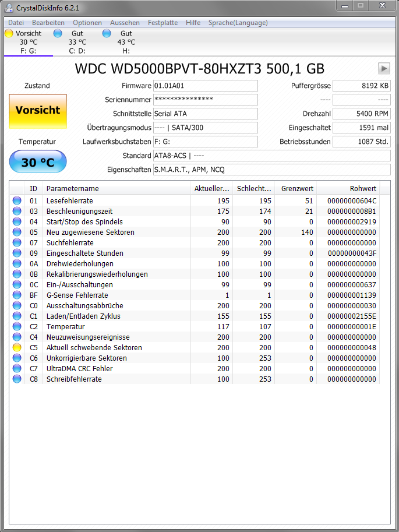Sort by the Parametername column header
The height and width of the screenshot is (532, 399).
tap(116, 188)
